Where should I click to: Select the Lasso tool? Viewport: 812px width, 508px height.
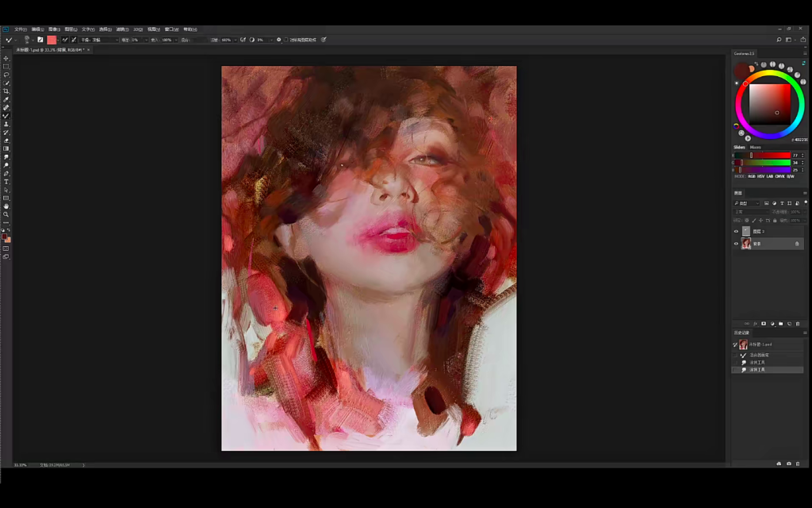coord(6,75)
